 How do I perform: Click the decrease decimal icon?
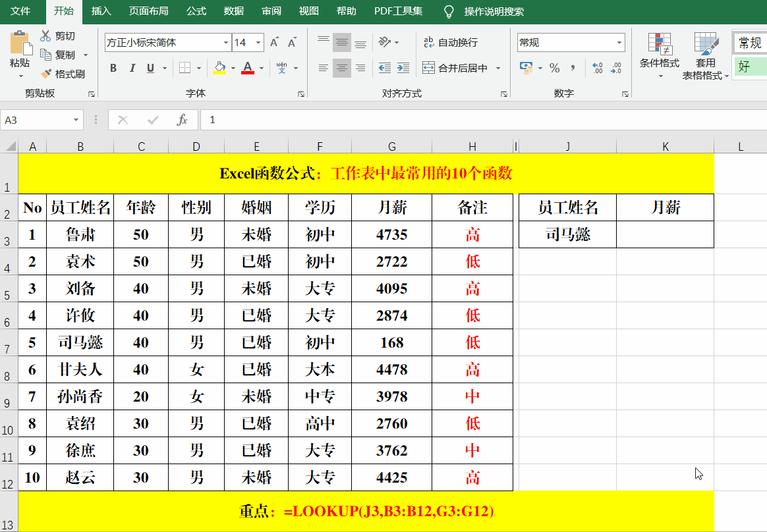click(x=616, y=67)
